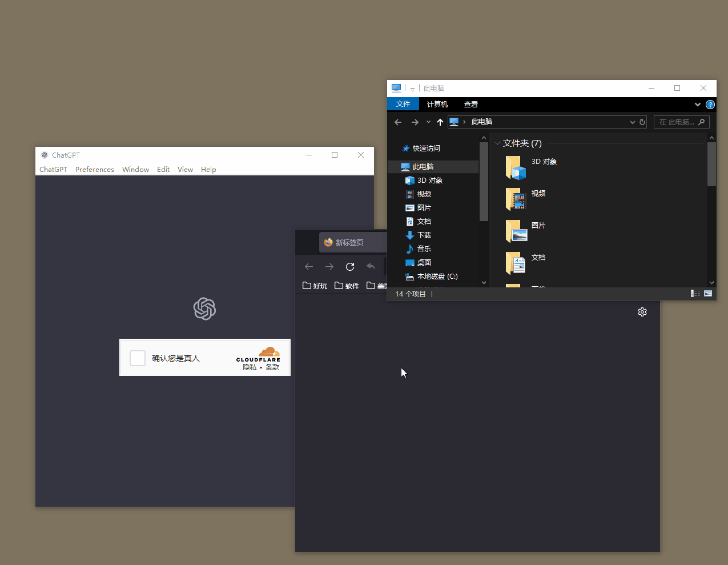
Task: Open new tab page settings gear
Action: pyautogui.click(x=642, y=312)
